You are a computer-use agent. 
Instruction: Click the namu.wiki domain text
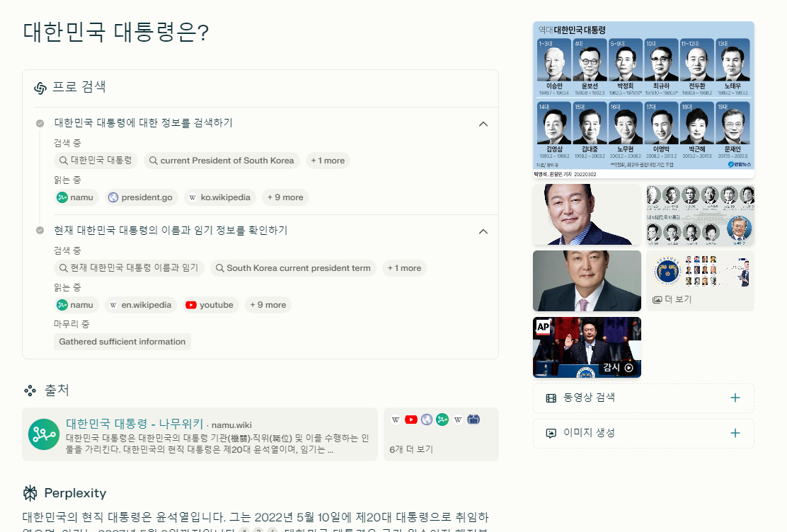(x=231, y=425)
